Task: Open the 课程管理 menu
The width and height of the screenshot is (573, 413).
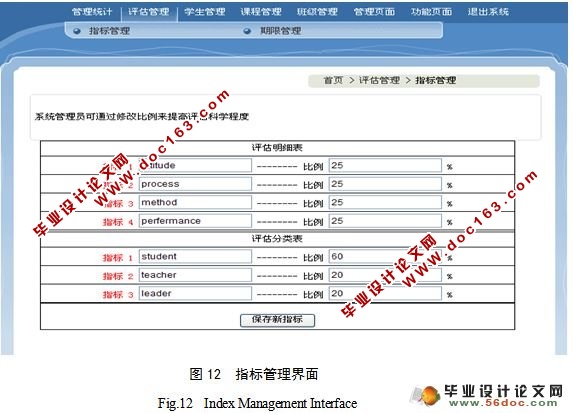Action: 261,12
